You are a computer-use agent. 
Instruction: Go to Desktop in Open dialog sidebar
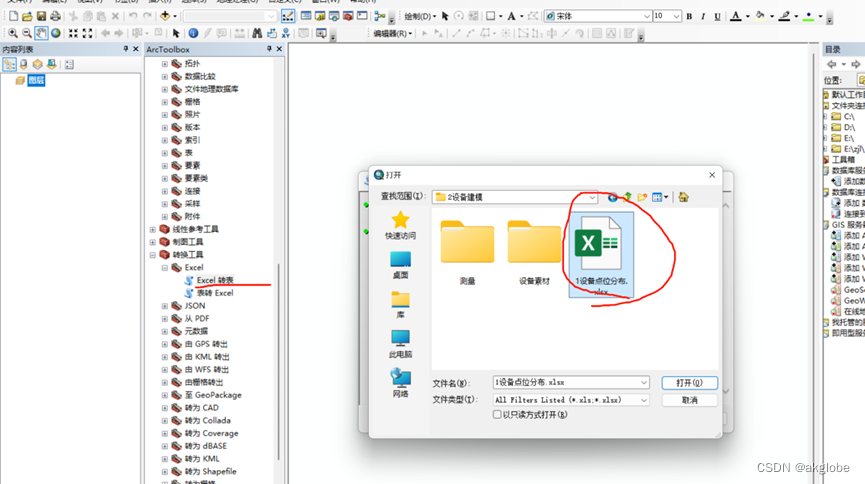point(400,265)
